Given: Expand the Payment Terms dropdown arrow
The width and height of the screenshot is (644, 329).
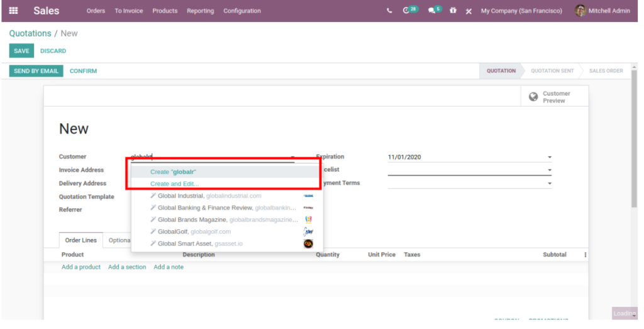Looking at the screenshot, I should pyautogui.click(x=550, y=184).
